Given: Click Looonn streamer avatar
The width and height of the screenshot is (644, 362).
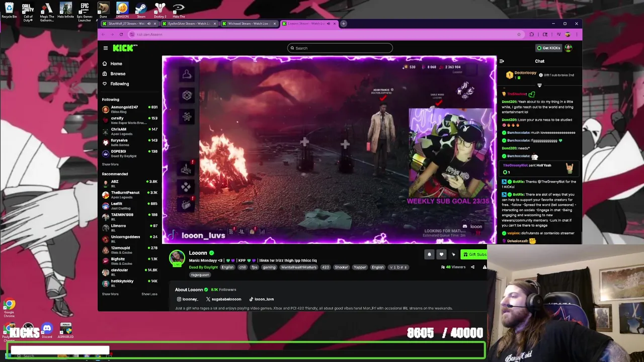Looking at the screenshot, I should [x=177, y=258].
